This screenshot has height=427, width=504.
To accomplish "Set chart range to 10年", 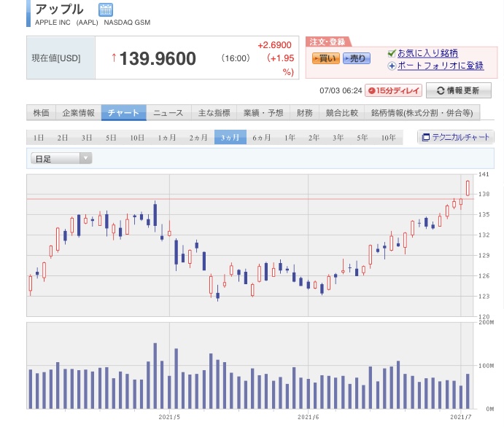I will (388, 138).
